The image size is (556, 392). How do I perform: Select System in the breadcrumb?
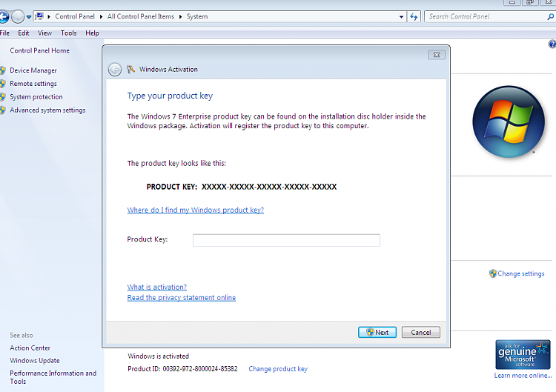pyautogui.click(x=197, y=16)
